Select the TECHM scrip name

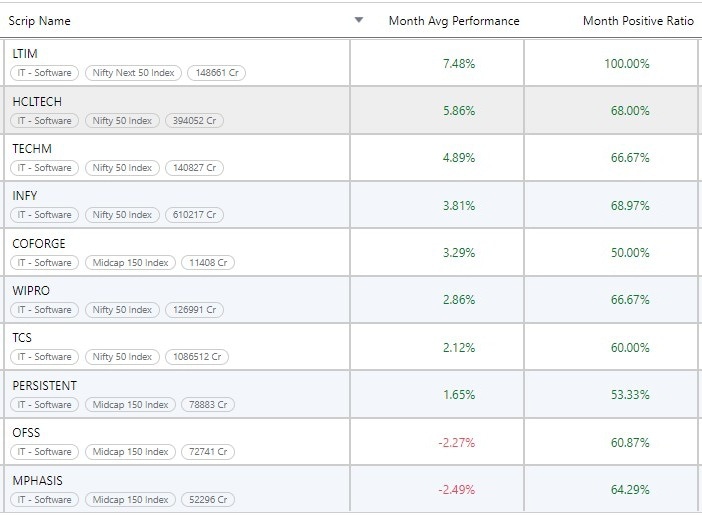[x=33, y=149]
